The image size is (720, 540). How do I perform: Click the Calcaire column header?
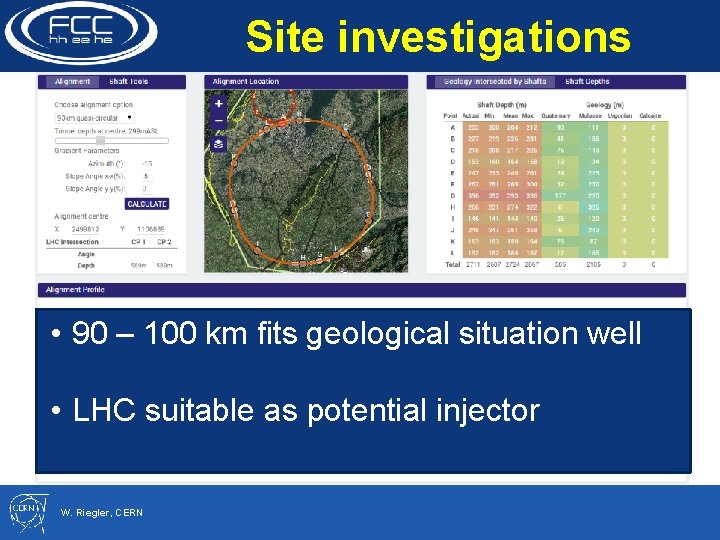(650, 116)
